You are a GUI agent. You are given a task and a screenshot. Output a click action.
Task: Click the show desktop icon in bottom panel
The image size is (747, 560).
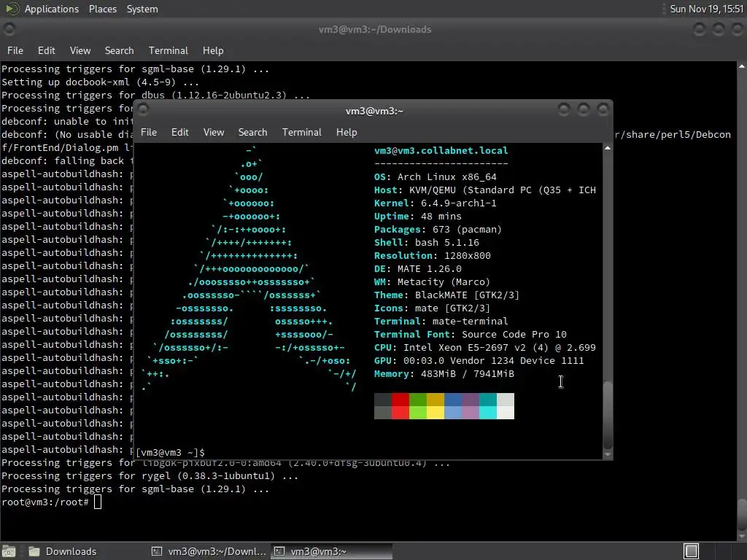[9, 551]
